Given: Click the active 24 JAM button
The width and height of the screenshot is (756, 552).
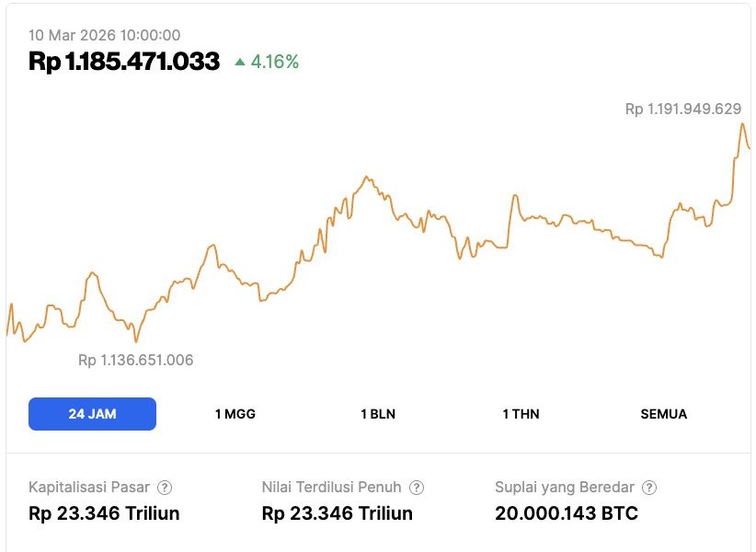Looking at the screenshot, I should [92, 414].
